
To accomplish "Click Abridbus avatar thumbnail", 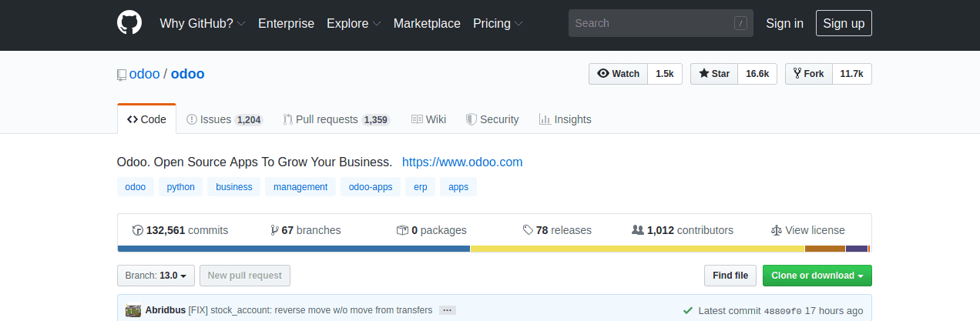I will pyautogui.click(x=133, y=310).
